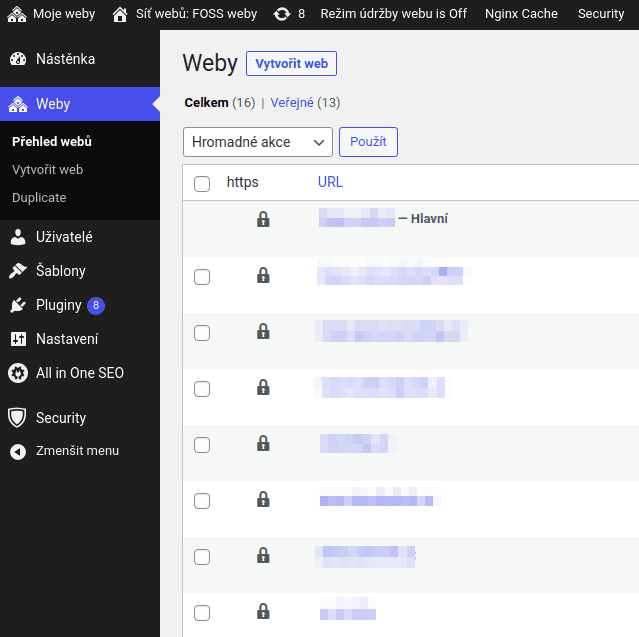The image size is (639, 637).
Task: Open the Duplicate submenu item
Action: coord(39,198)
